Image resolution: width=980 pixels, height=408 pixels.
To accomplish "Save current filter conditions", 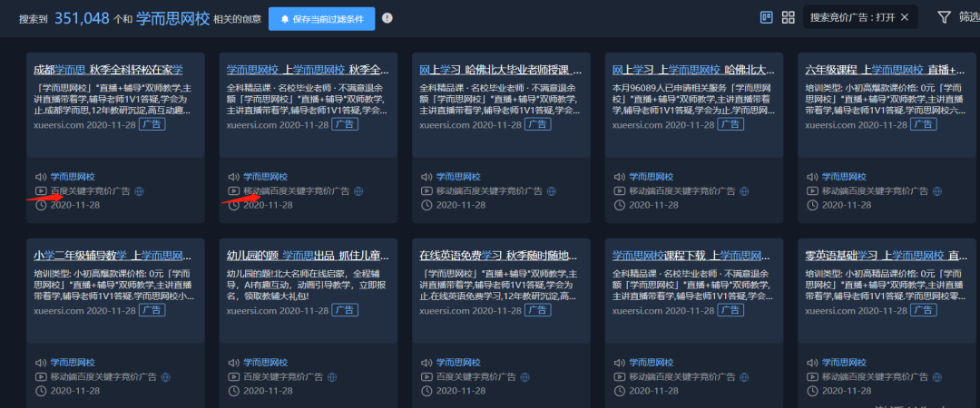I will (x=320, y=18).
